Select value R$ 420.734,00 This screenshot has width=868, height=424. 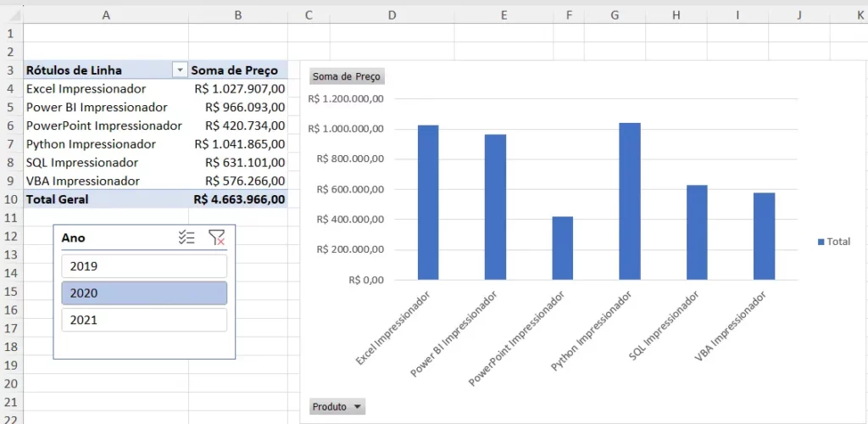pos(238,126)
